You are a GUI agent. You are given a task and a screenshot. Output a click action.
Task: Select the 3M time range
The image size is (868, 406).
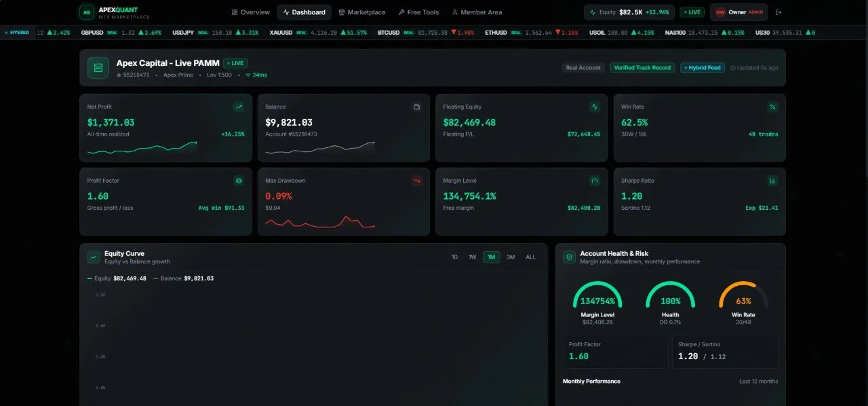pos(511,257)
